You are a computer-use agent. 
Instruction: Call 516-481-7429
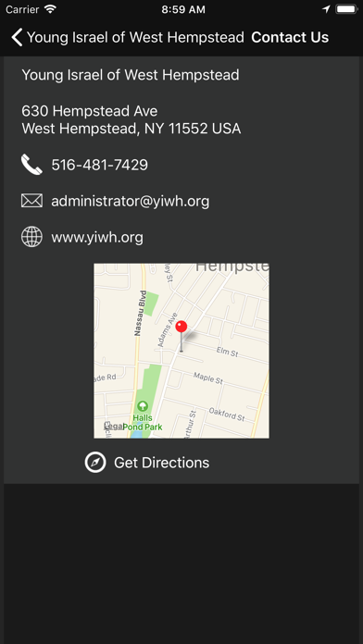(99, 165)
